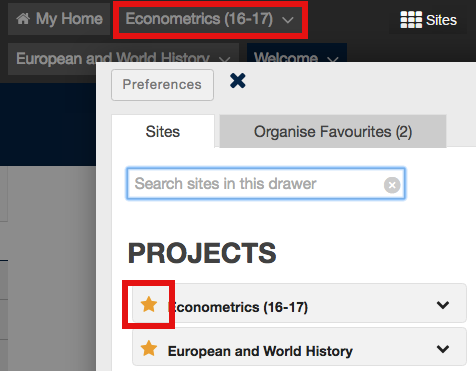Expand European and World History project chevron
This screenshot has width=476, height=371.
(443, 349)
